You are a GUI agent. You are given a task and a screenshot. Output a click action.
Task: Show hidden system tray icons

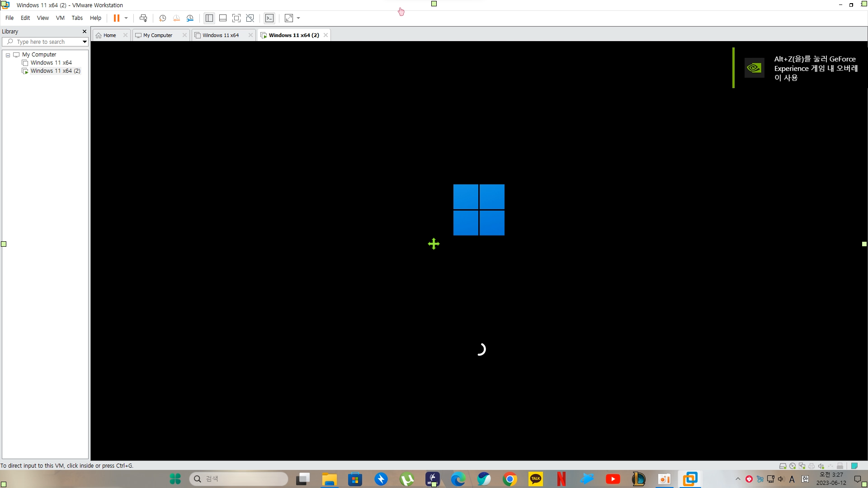(x=738, y=479)
